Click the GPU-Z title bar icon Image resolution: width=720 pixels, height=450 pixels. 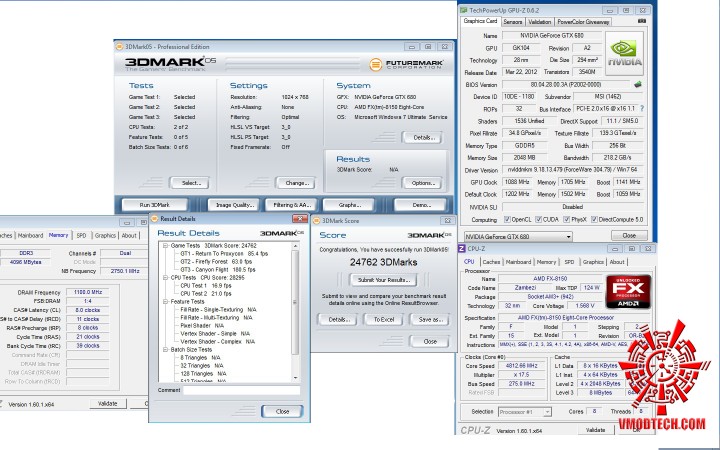tap(464, 10)
